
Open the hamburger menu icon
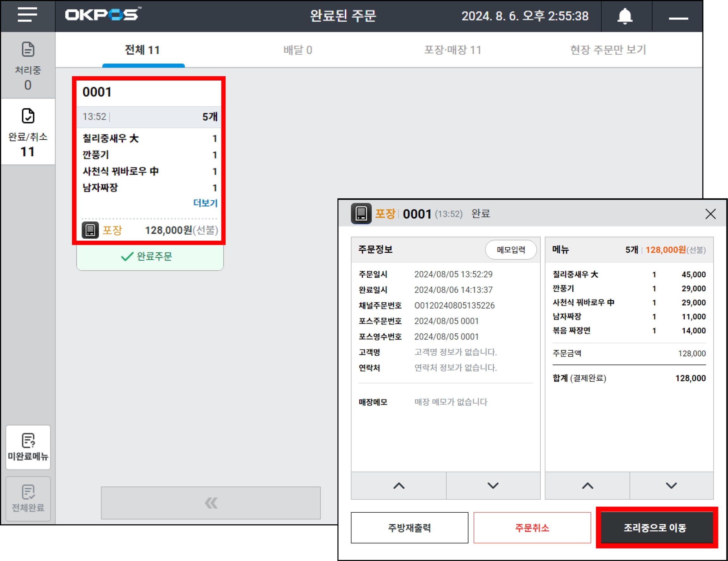point(27,15)
